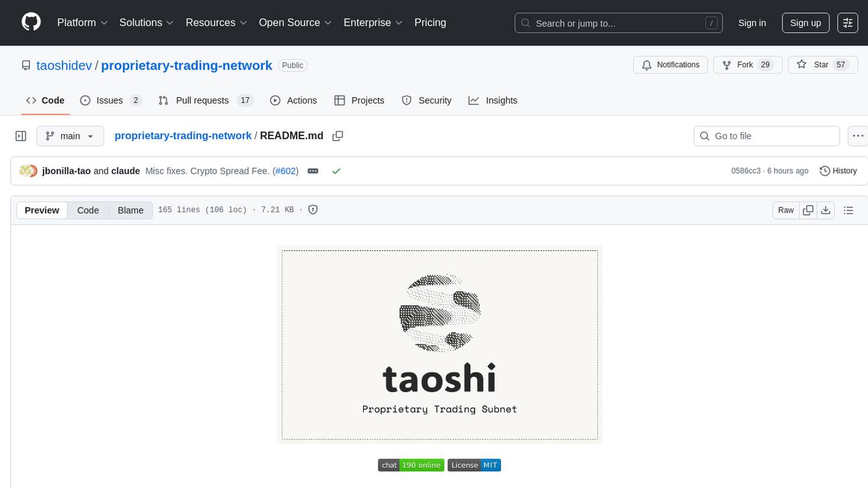
Task: Open the more file options menu
Action: point(858,136)
